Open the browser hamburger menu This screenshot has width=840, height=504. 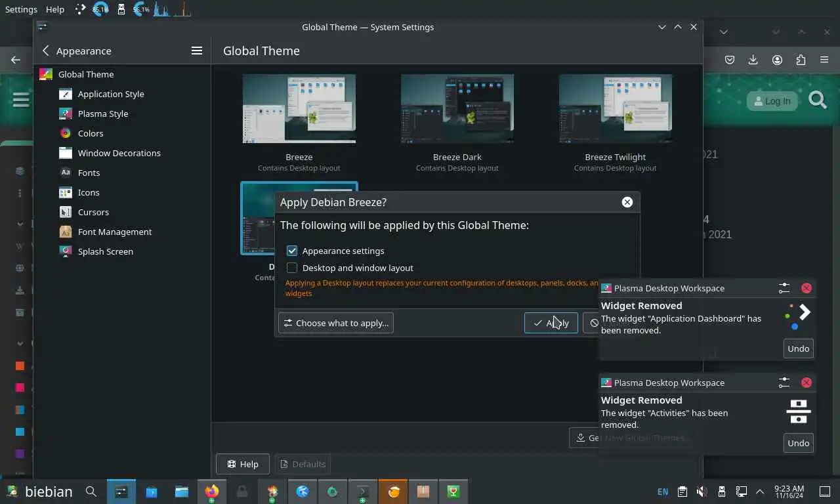[824, 60]
